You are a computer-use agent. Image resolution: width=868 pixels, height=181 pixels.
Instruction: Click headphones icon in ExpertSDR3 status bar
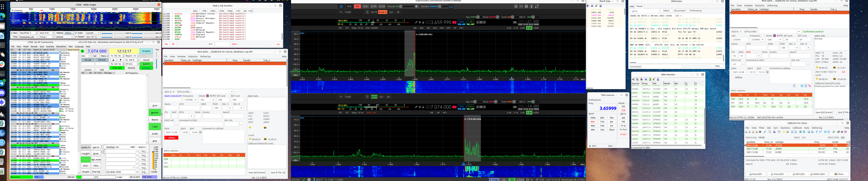(x=504, y=180)
